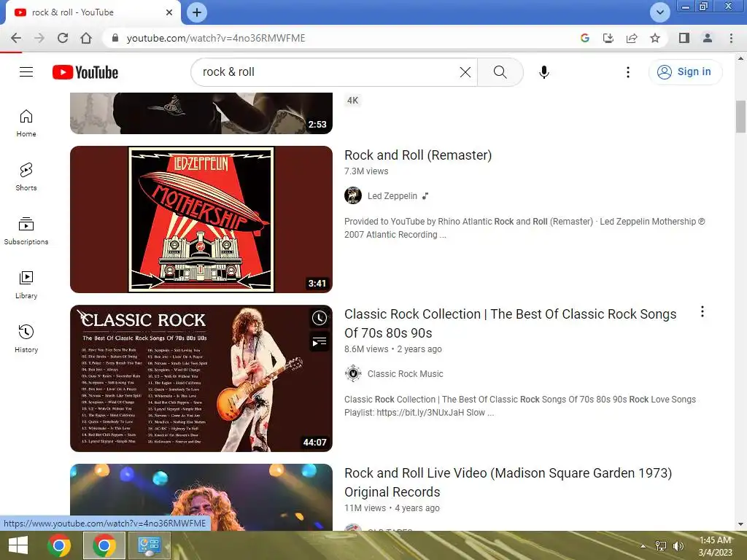
Task: Select the rock & roll - YouTube tab
Action: [x=93, y=12]
